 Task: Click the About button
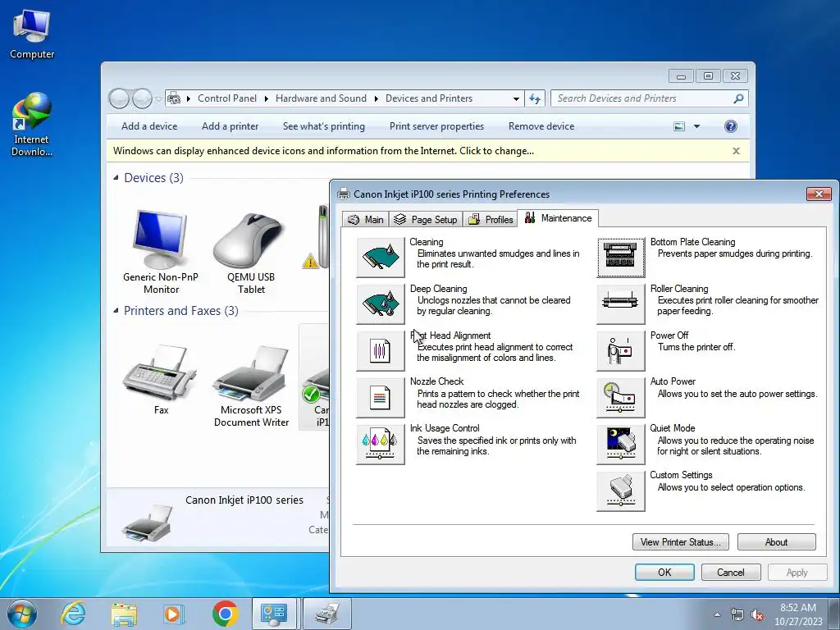[x=776, y=542]
